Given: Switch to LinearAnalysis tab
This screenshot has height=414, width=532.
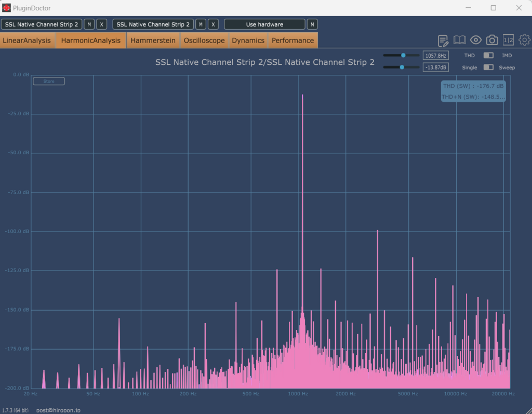Looking at the screenshot, I should [x=27, y=41].
